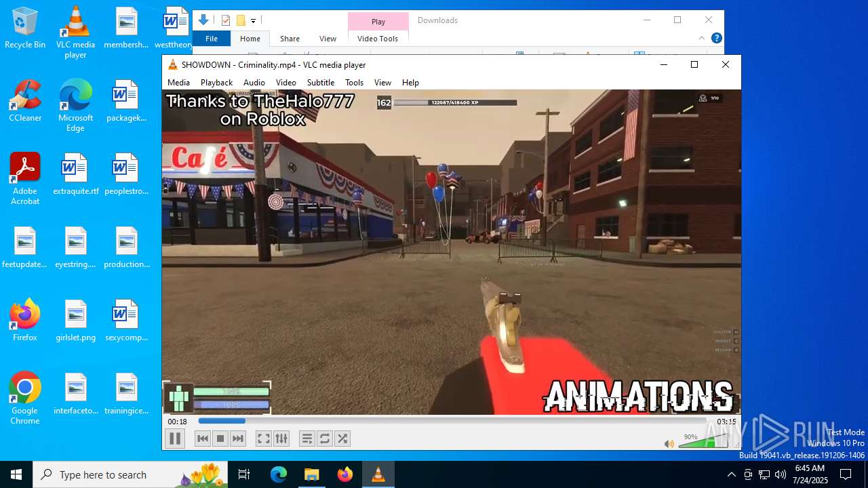Click the taskbar search box

(x=131, y=474)
